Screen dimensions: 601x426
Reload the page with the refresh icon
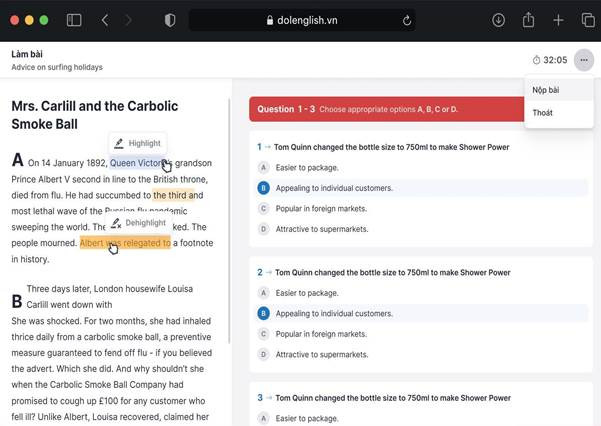[407, 20]
